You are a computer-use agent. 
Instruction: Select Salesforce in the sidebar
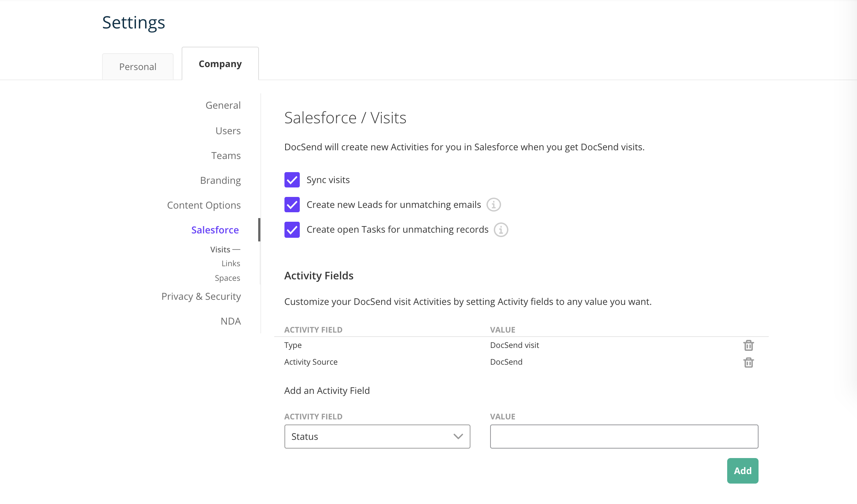(x=215, y=230)
